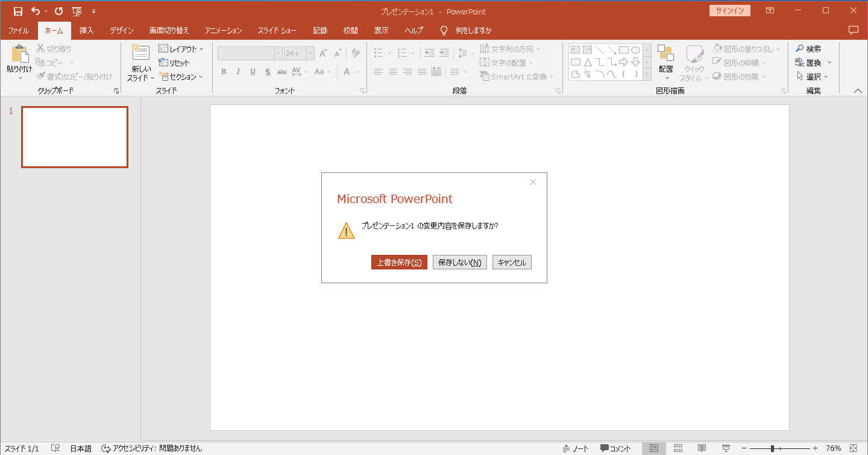
Task: Select the oval shape in gallery
Action: [x=635, y=50]
